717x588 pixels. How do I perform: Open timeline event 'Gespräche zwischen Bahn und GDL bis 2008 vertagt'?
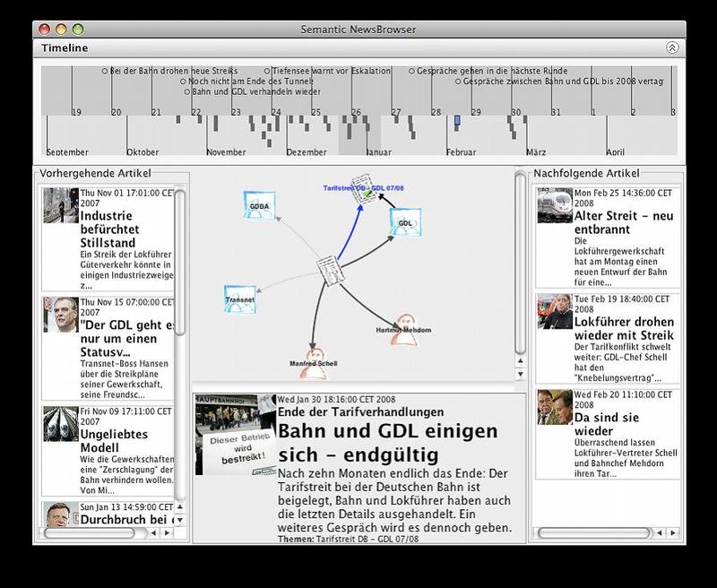559,82
